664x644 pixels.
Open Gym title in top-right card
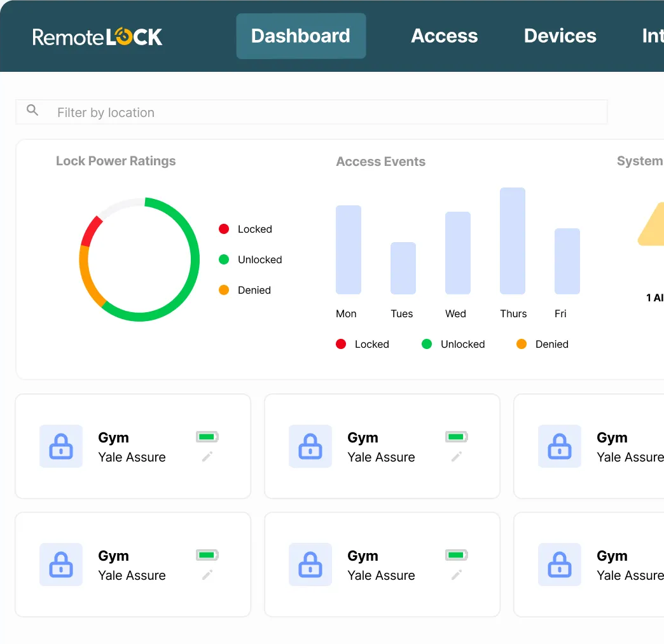(x=612, y=438)
